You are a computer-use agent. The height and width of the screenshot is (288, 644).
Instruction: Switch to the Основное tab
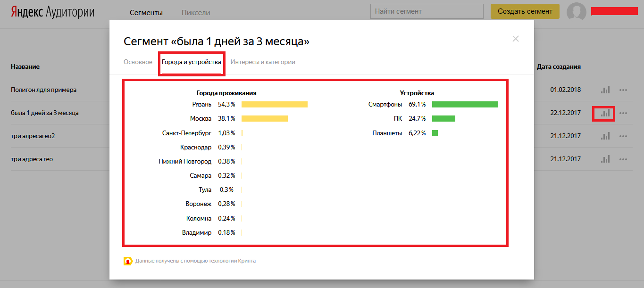138,62
